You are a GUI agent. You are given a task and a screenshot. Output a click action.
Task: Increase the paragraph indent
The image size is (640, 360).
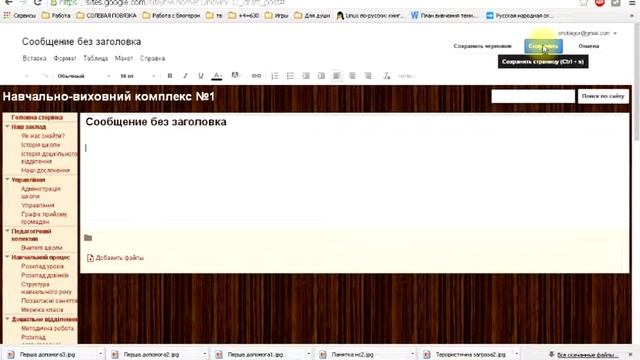tap(321, 76)
